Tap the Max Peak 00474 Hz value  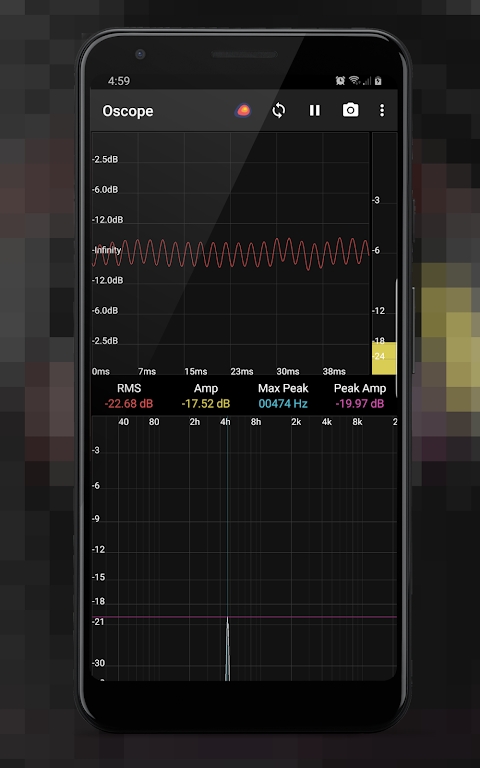point(283,404)
